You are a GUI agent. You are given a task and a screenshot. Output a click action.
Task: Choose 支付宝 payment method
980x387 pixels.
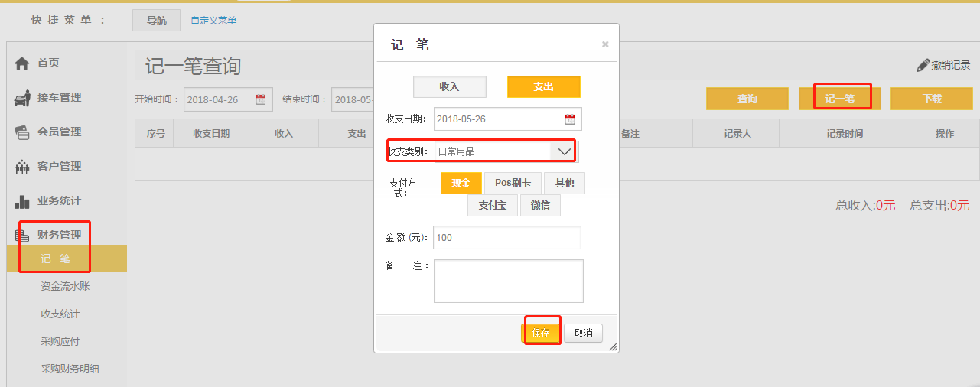(x=492, y=206)
